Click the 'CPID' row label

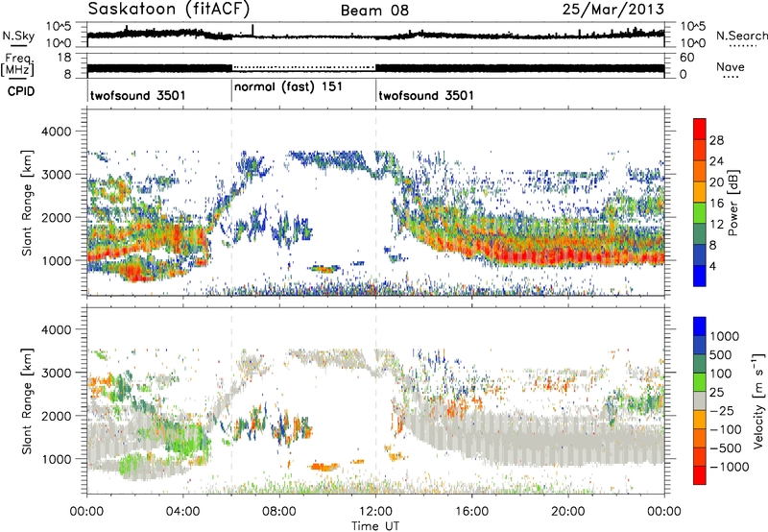pyautogui.click(x=20, y=91)
